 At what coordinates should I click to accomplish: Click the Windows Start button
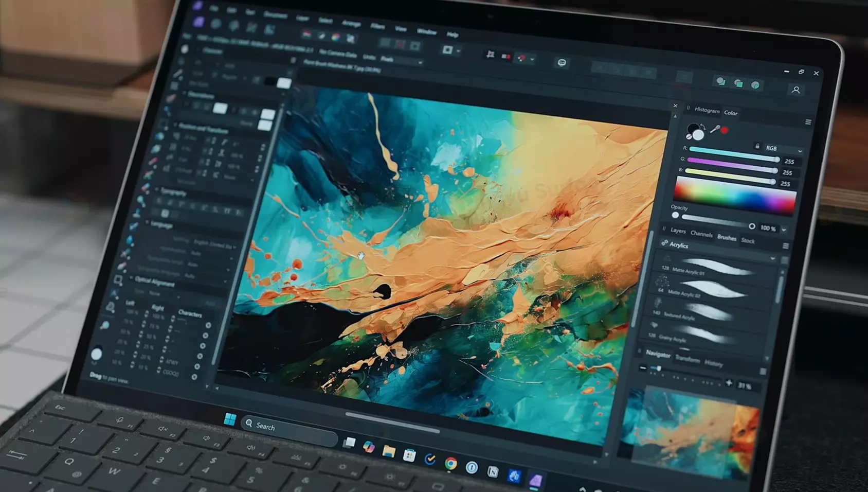click(x=230, y=419)
